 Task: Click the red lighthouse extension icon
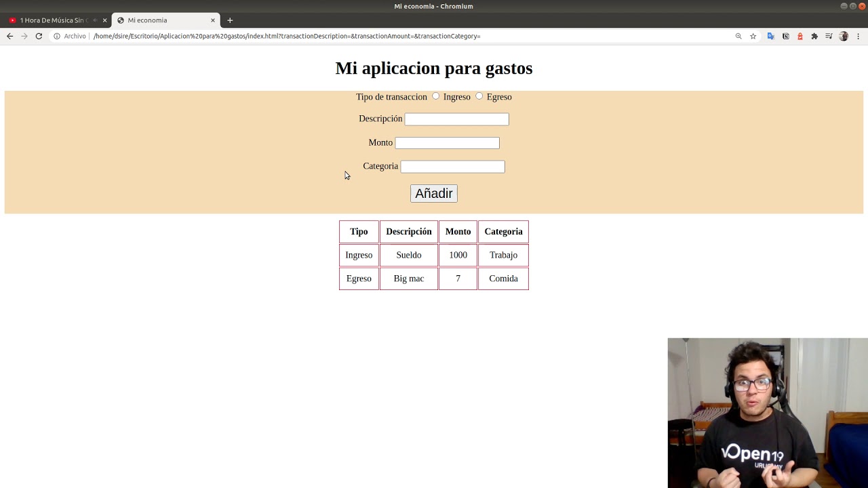[x=800, y=36]
